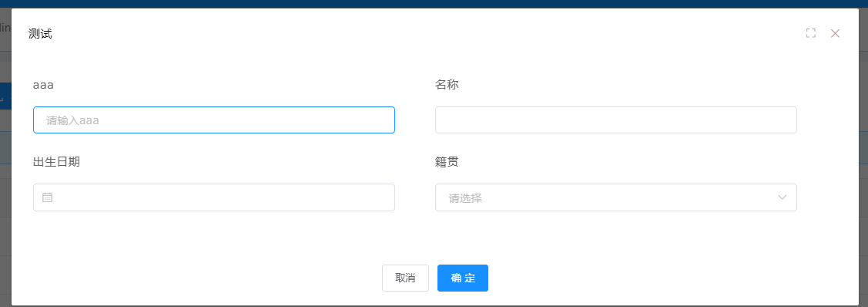Click the 名称 field label
Viewport: 868px width, 307px height.
click(447, 85)
